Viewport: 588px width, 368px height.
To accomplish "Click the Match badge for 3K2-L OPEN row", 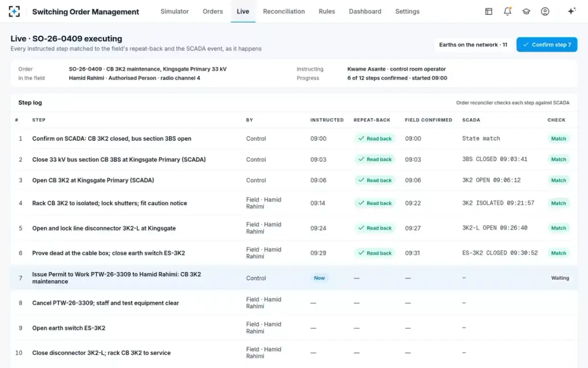I will 559,228.
